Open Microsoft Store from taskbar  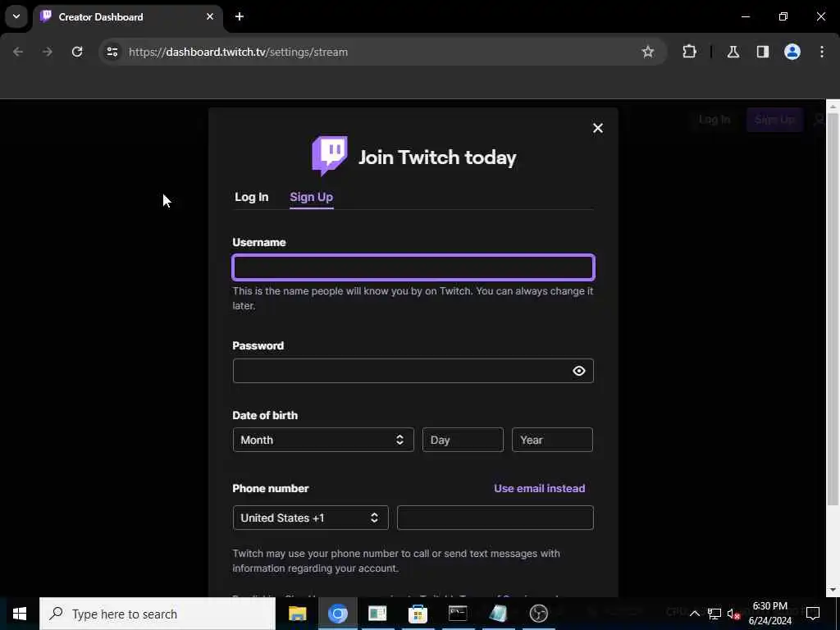pyautogui.click(x=418, y=614)
